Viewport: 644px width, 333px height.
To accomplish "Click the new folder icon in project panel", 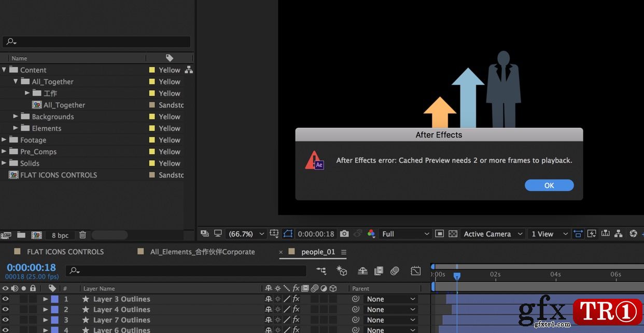I will click(21, 235).
